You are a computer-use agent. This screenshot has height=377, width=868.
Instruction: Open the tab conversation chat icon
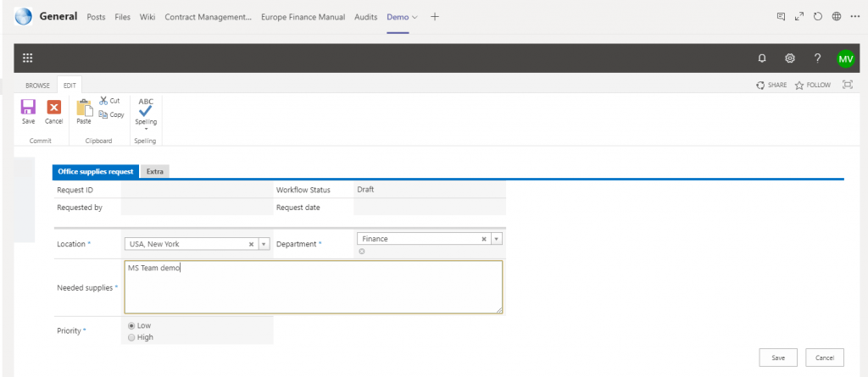(781, 17)
